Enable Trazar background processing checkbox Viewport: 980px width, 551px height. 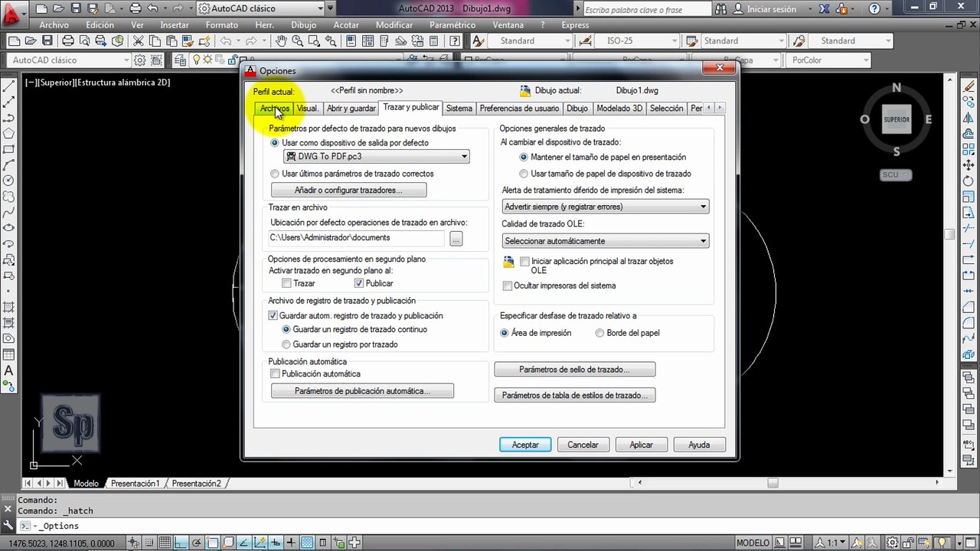[x=286, y=283]
